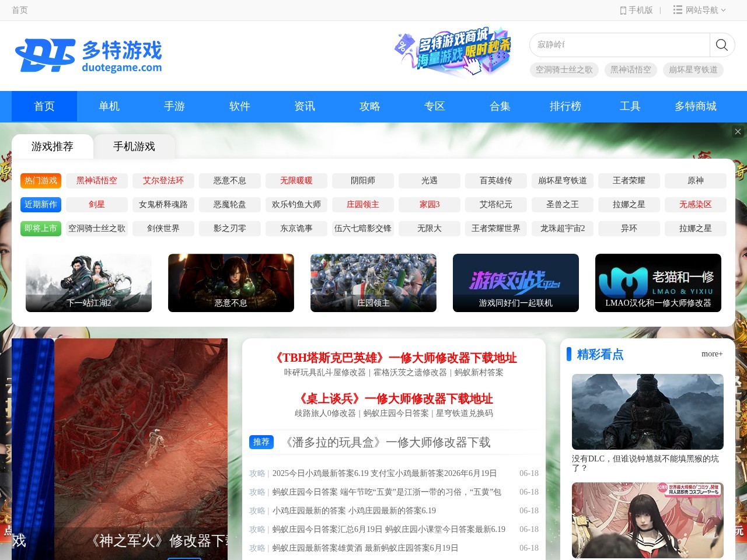Image resolution: width=747 pixels, height=560 pixels.
Task: Close the background ad with X
Action: click(738, 132)
